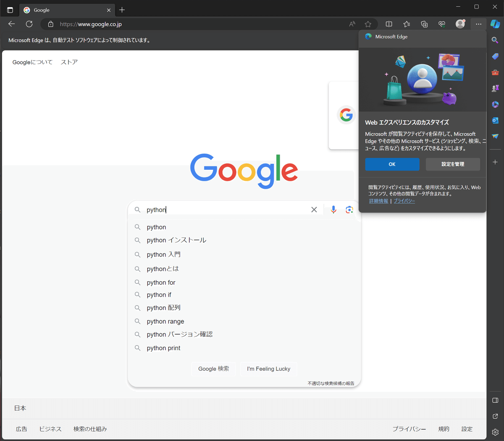Close the Google tab
The width and height of the screenshot is (504, 441).
(109, 10)
